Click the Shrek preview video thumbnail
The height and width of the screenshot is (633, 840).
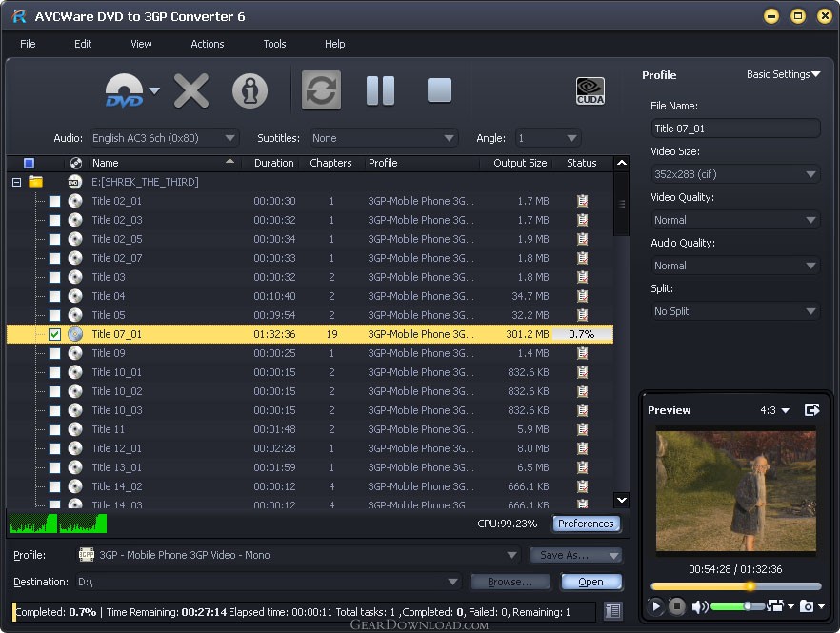point(736,491)
